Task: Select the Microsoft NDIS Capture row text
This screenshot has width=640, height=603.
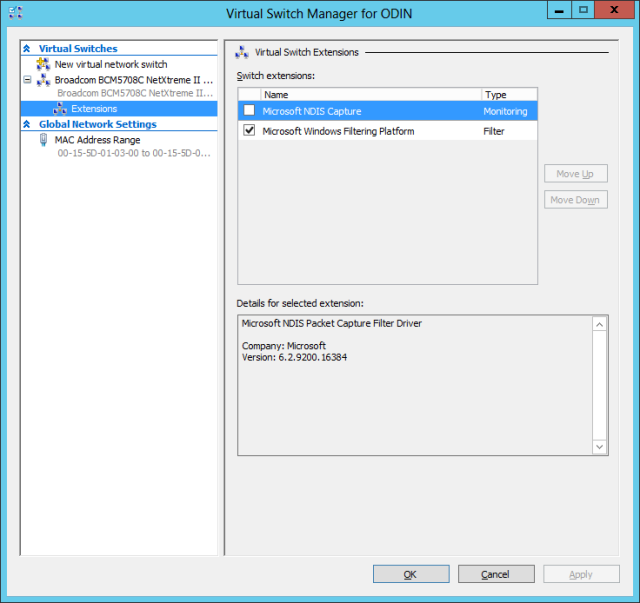Action: (312, 111)
